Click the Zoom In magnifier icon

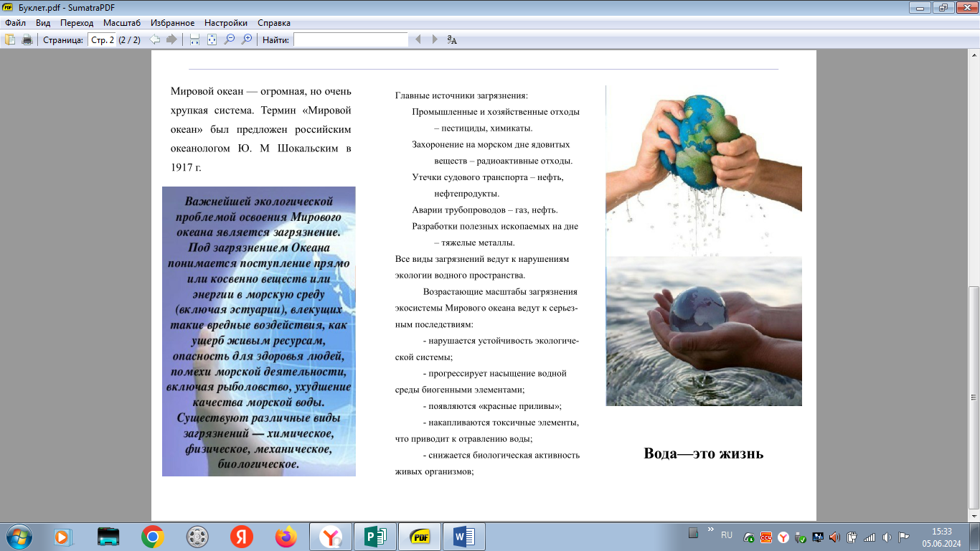point(247,39)
